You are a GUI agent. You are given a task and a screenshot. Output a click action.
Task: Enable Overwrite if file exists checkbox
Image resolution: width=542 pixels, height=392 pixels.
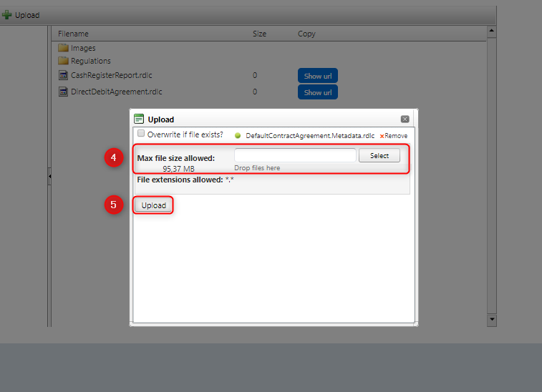(x=141, y=134)
